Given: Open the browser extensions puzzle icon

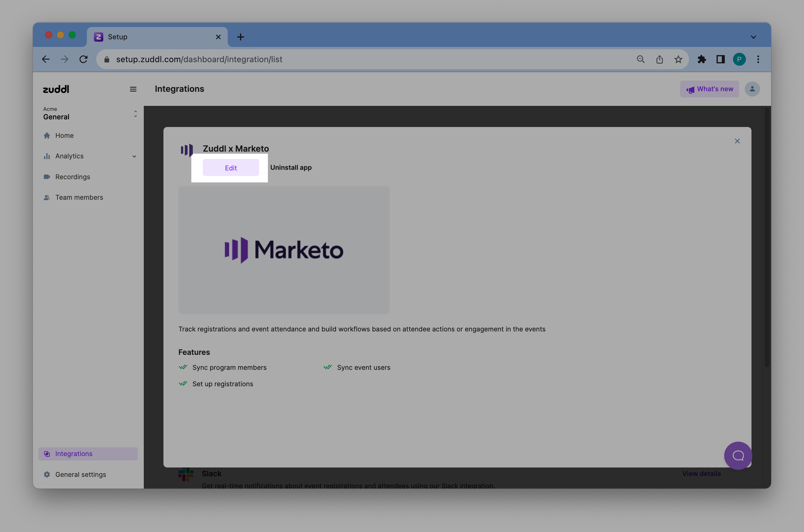Looking at the screenshot, I should click(702, 59).
